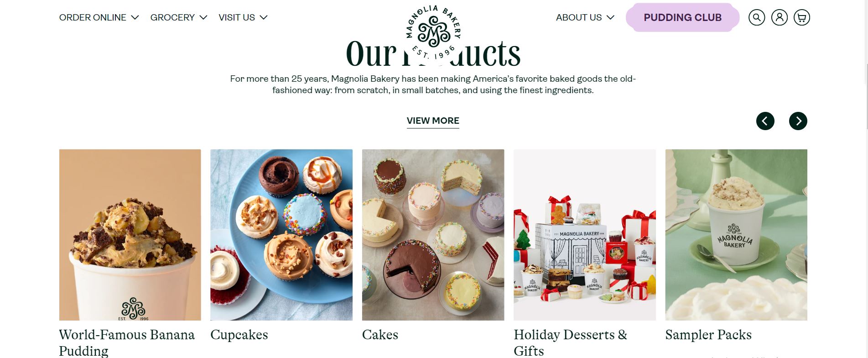This screenshot has height=358, width=868.
Task: Open the Pudding Club button
Action: pos(682,17)
